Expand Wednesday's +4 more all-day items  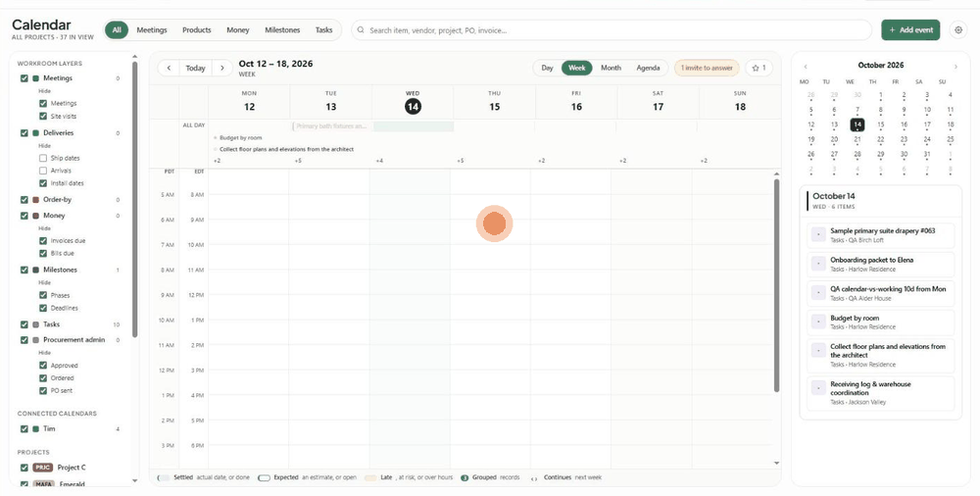point(379,161)
